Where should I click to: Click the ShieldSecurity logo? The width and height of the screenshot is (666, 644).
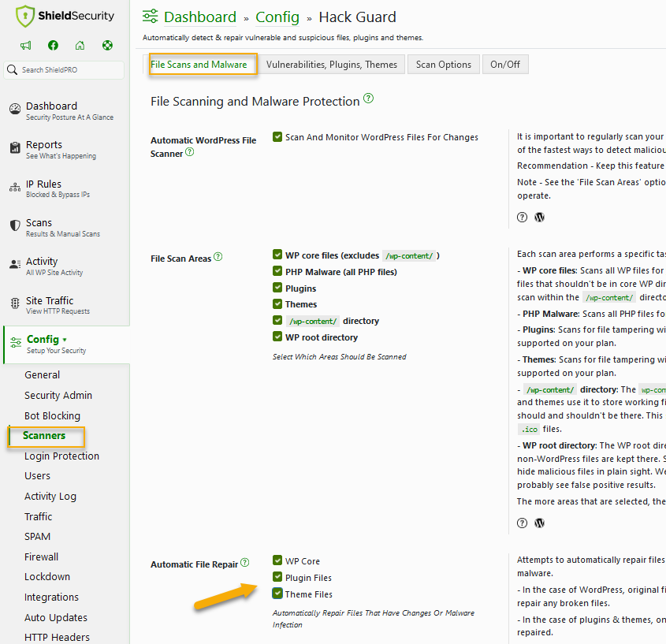pyautogui.click(x=65, y=16)
